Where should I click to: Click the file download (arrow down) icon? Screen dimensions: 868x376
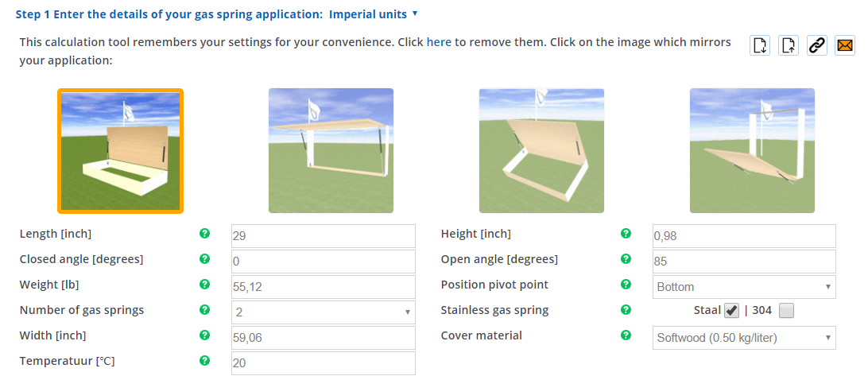[x=760, y=45]
